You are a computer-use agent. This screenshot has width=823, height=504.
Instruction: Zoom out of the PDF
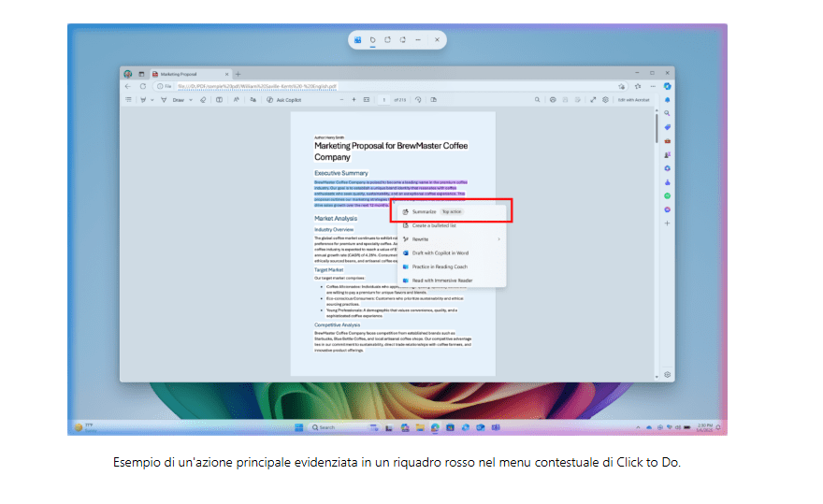pyautogui.click(x=341, y=100)
